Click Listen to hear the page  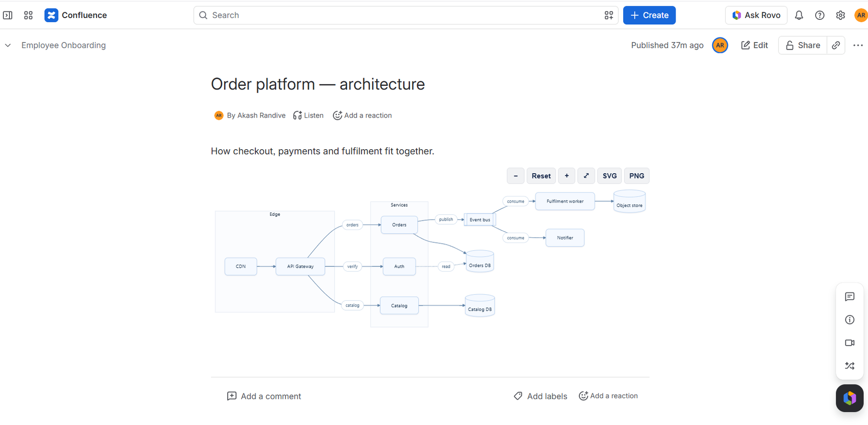(x=309, y=115)
